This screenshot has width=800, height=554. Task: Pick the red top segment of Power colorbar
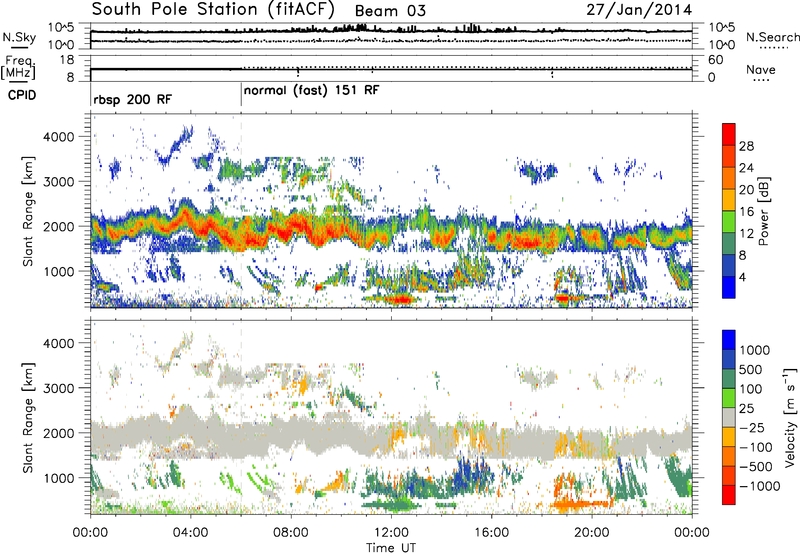click(729, 134)
